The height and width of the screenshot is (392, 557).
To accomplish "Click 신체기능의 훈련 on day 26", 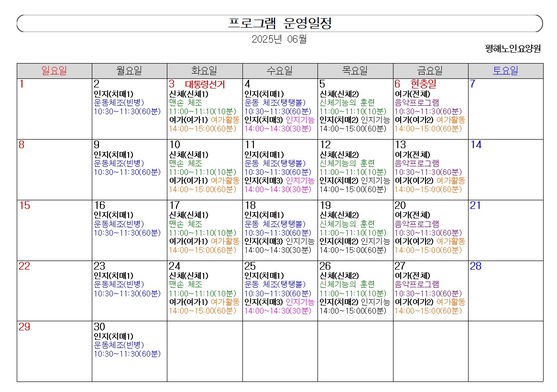I will [x=347, y=284].
